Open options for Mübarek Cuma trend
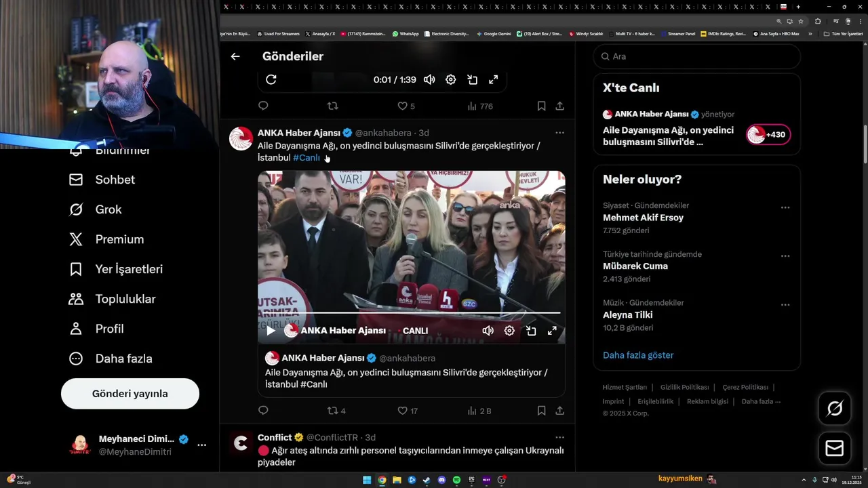The image size is (868, 488). (x=785, y=256)
